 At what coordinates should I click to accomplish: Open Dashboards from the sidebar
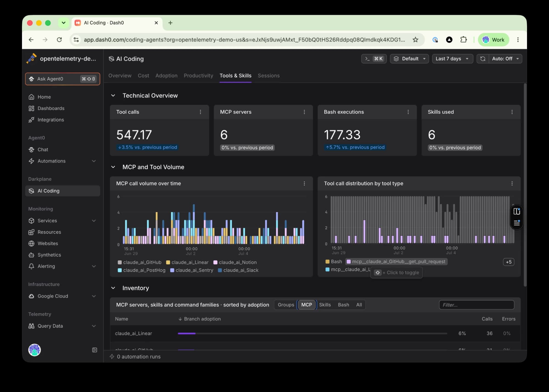click(62, 108)
